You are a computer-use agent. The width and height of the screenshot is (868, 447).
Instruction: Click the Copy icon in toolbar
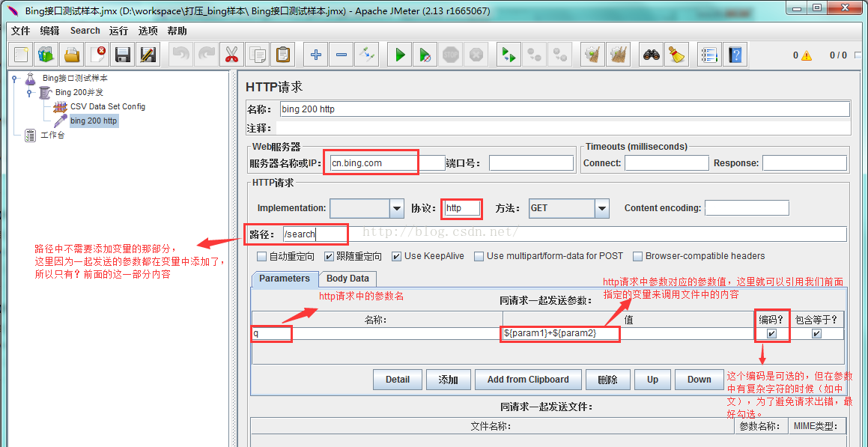257,54
